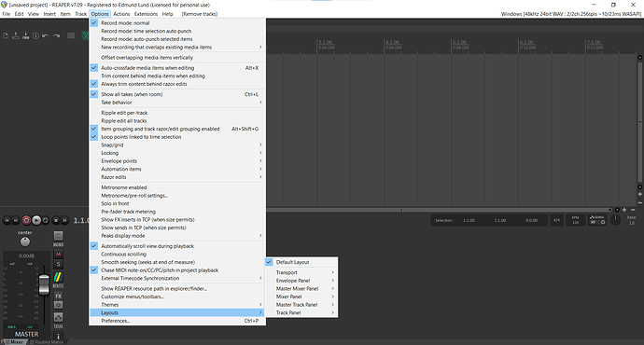Click the zoom-in plus icon beside the horizontal scrollbar
The width and height of the screenshot is (644, 345).
[624, 210]
